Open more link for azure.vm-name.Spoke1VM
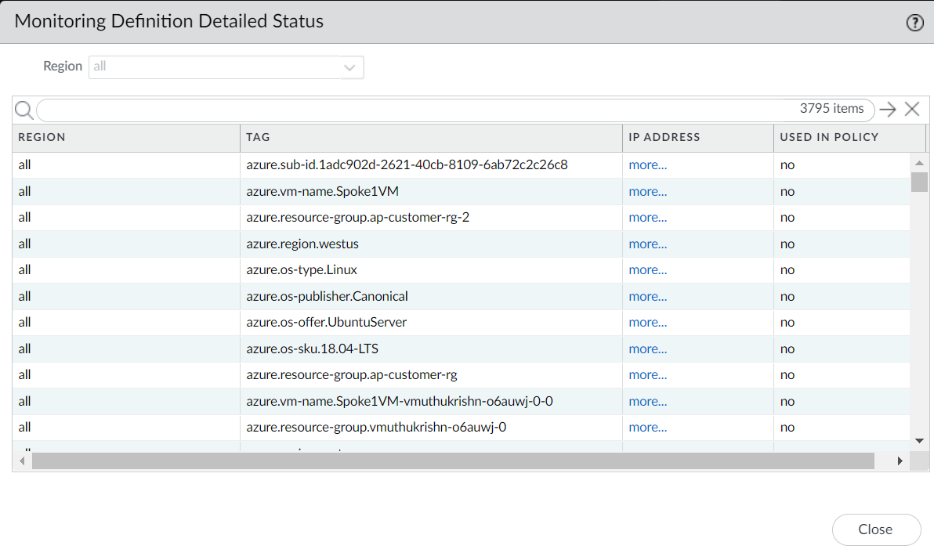The image size is (934, 560). pos(647,191)
